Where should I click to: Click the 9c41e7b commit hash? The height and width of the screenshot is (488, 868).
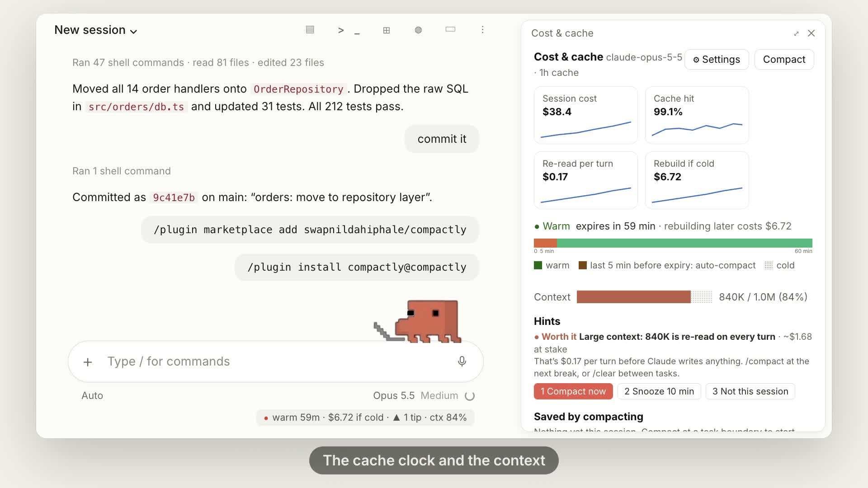(174, 197)
